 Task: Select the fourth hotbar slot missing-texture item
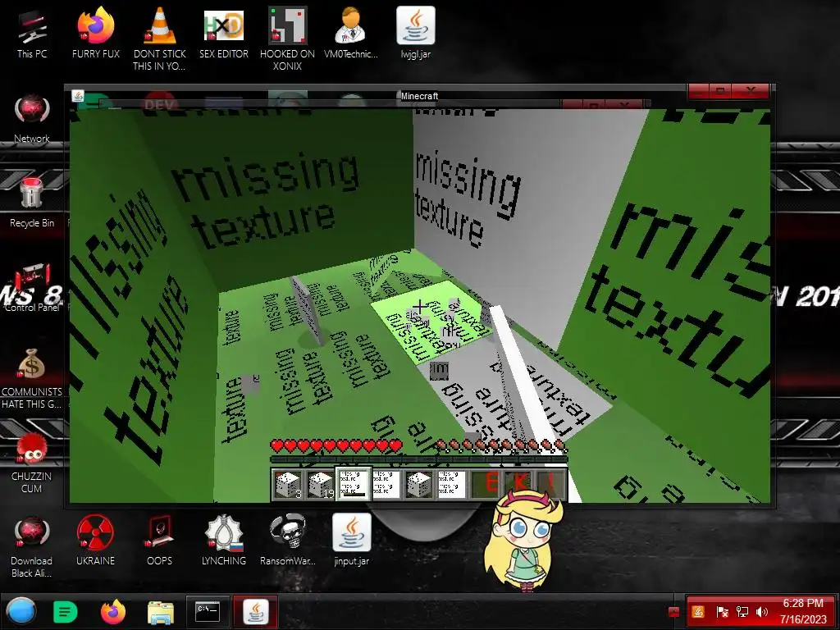(x=386, y=484)
